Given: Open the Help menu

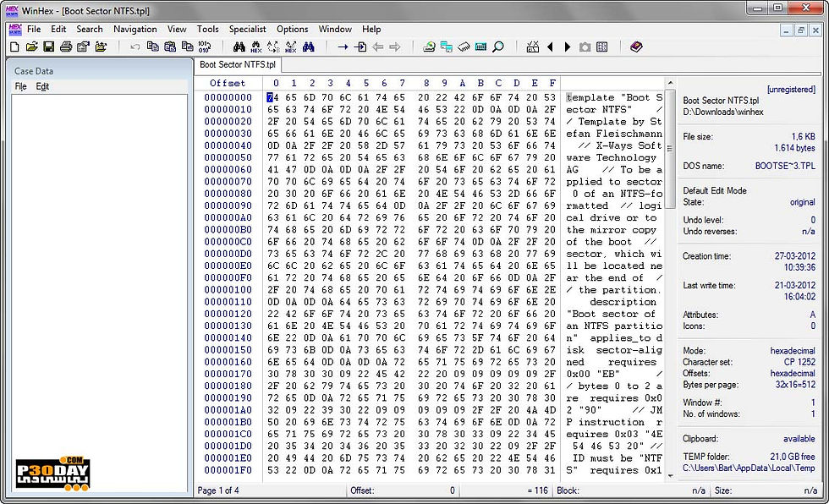Looking at the screenshot, I should click(371, 29).
